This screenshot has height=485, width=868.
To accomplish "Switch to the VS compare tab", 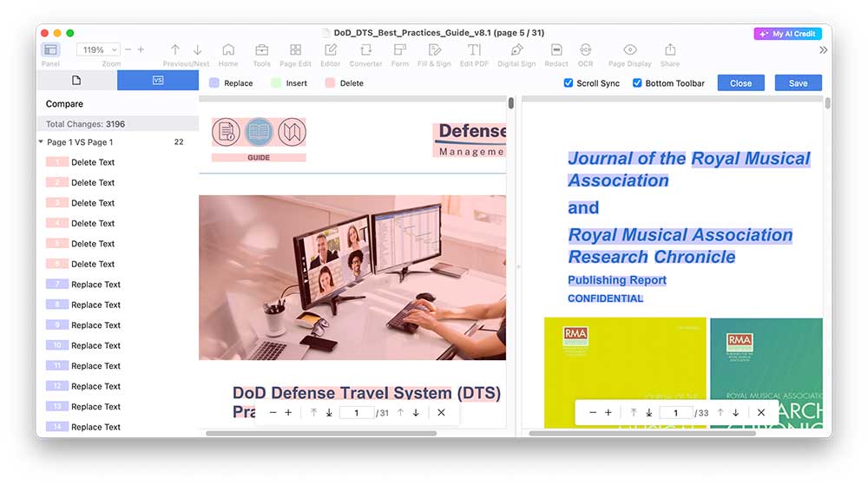I will (158, 80).
